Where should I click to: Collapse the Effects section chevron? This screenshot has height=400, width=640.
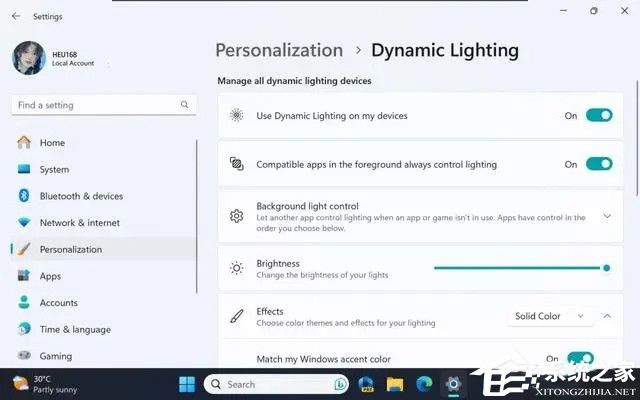click(607, 316)
